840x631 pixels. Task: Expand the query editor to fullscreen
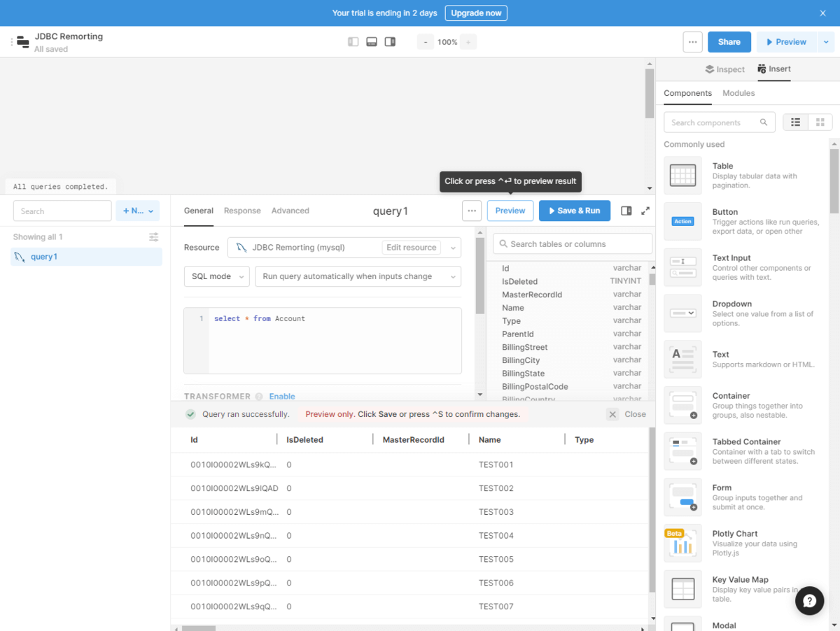click(645, 211)
